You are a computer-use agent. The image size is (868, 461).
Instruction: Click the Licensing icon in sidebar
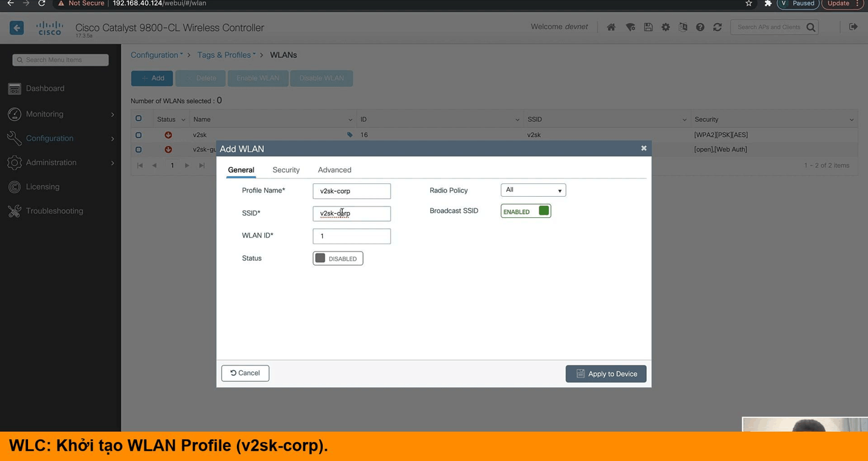click(x=15, y=187)
